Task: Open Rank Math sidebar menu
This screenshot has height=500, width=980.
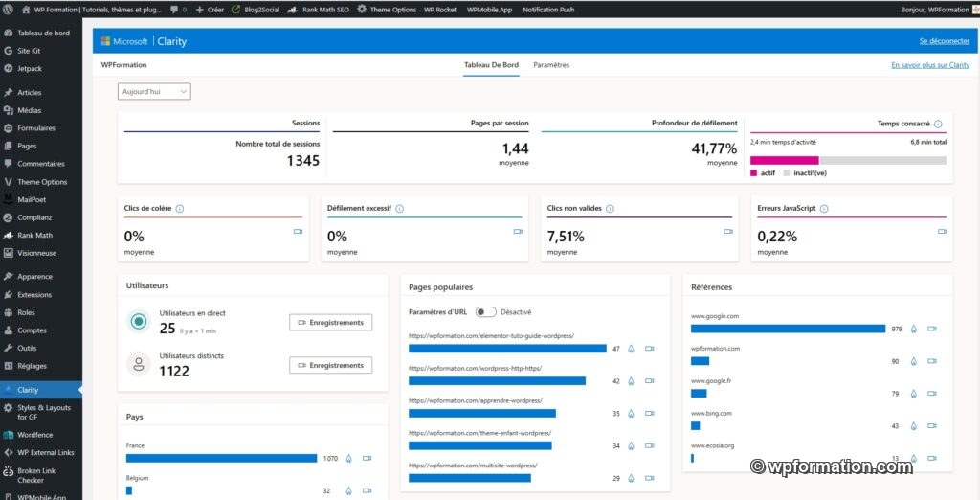Action: tap(40, 236)
